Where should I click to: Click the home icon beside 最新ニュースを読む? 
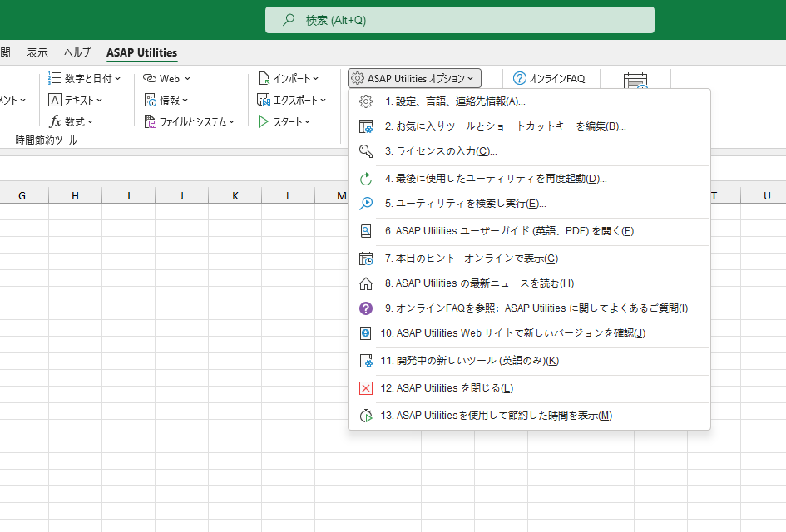tap(365, 283)
